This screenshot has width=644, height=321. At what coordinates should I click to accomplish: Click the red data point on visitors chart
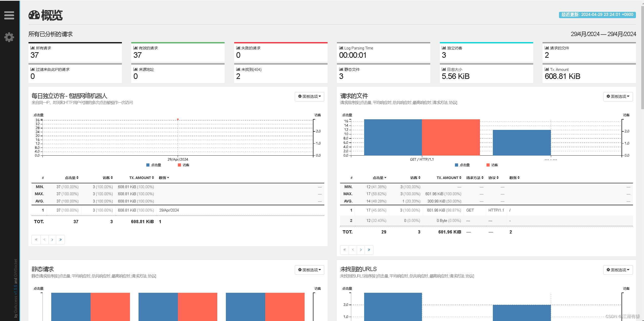coord(178,119)
